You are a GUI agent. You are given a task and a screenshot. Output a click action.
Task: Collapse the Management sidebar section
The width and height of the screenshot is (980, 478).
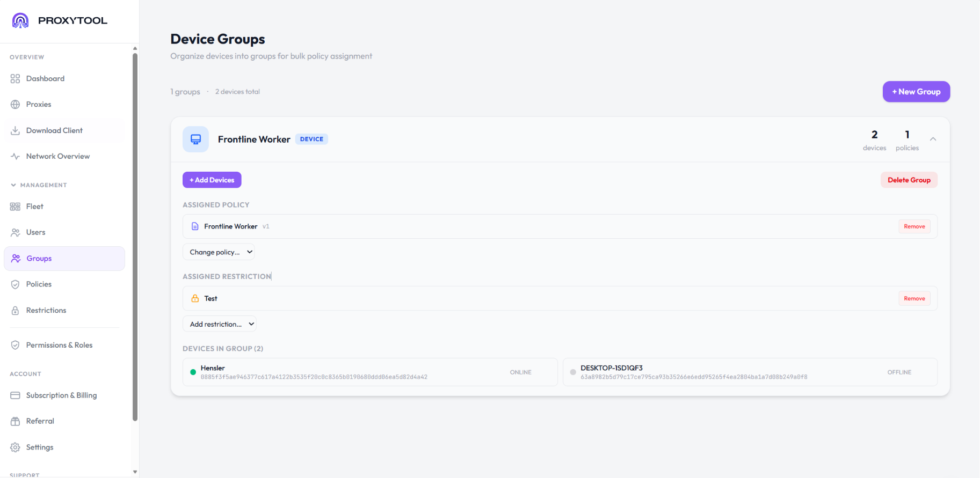pyautogui.click(x=38, y=185)
